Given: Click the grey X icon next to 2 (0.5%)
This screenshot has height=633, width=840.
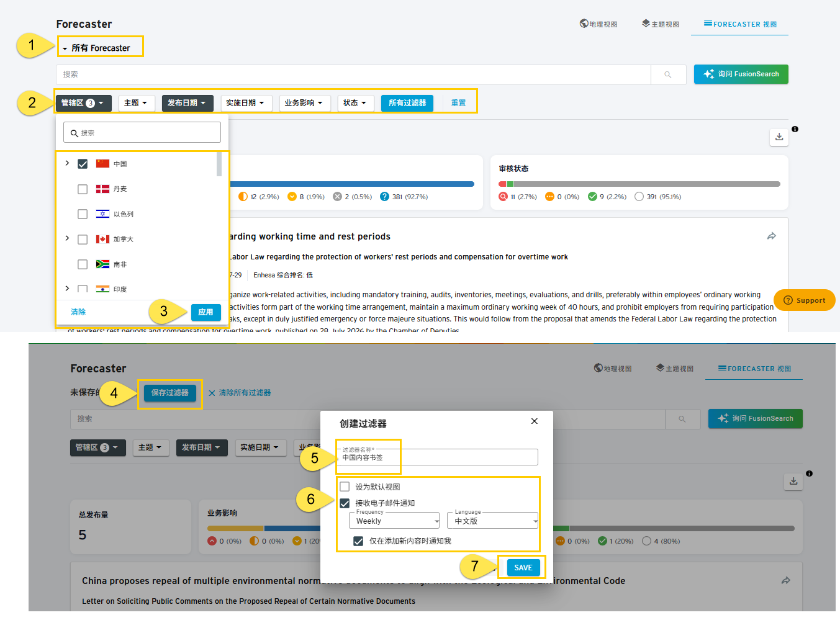Looking at the screenshot, I should coord(337,197).
